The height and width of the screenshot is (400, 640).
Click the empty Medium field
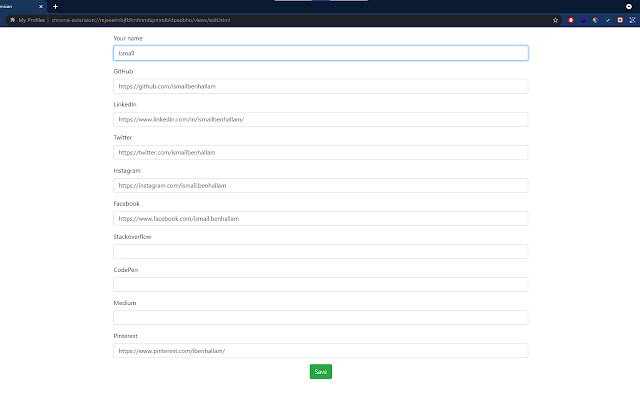(321, 318)
